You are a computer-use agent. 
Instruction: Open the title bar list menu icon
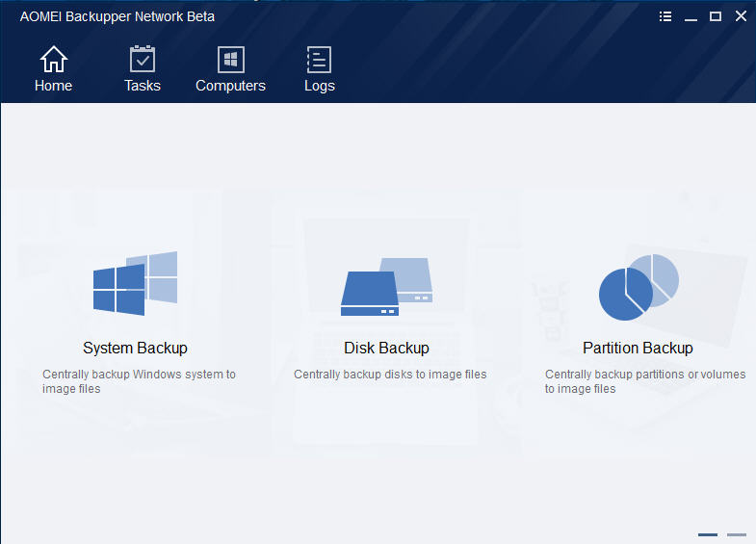(x=665, y=16)
